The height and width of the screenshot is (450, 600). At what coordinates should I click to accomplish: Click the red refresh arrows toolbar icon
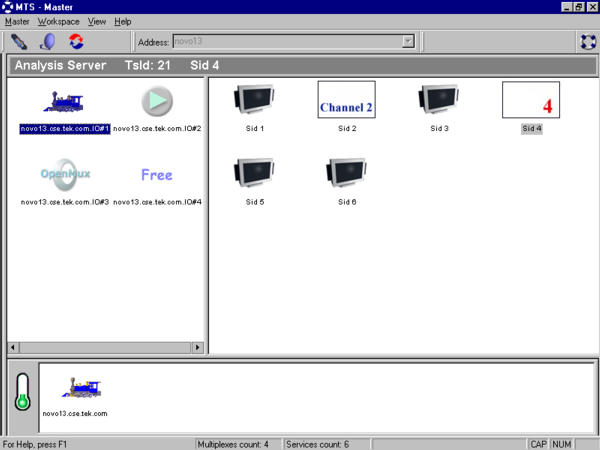[76, 42]
